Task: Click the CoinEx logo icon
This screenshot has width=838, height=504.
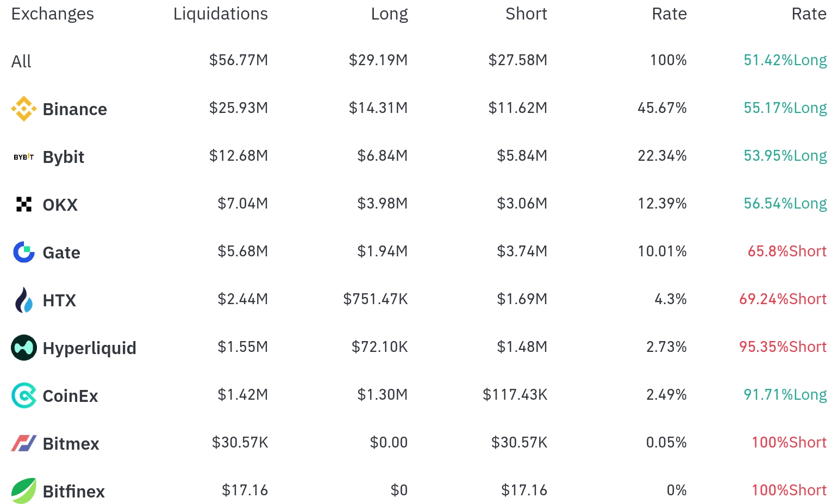Action: [x=24, y=395]
